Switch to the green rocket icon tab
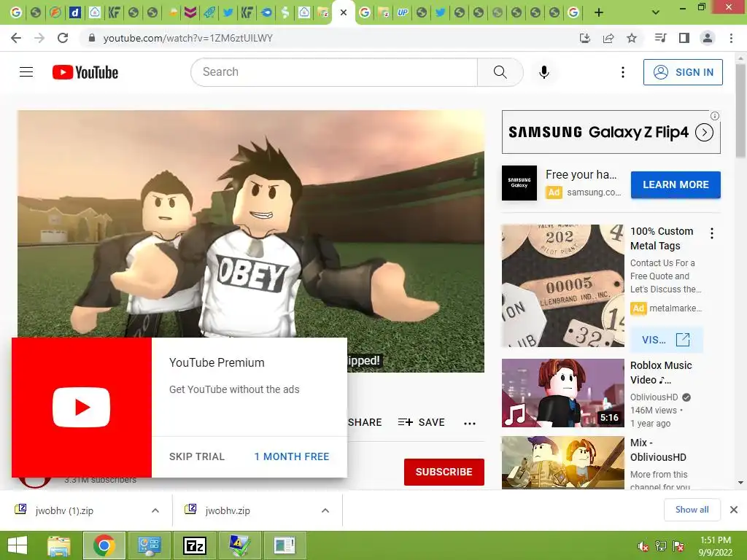The image size is (747, 560). [209, 12]
